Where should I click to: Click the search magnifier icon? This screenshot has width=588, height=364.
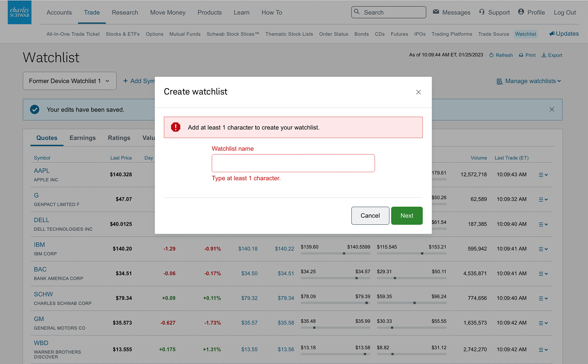(x=357, y=12)
